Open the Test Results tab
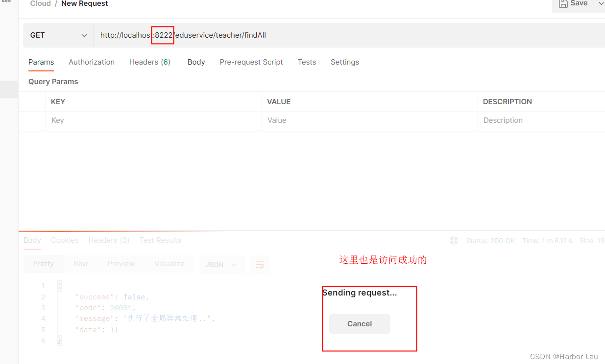 coord(160,240)
